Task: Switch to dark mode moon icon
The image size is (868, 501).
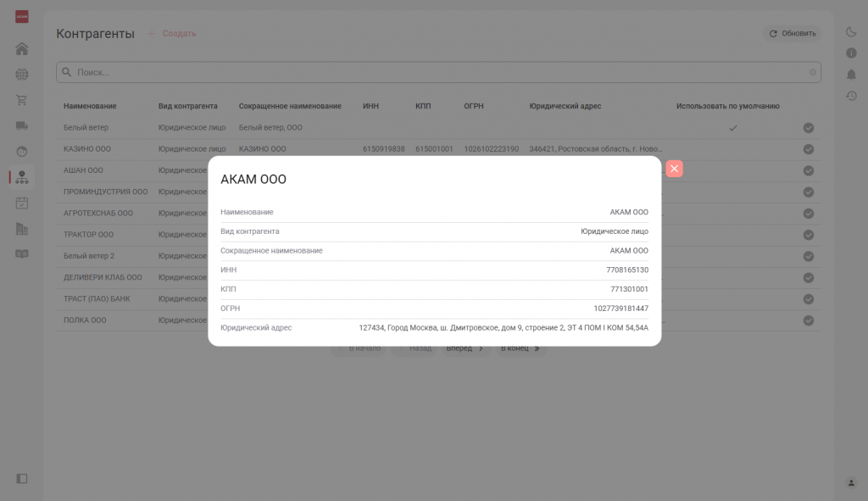Action: (x=851, y=31)
